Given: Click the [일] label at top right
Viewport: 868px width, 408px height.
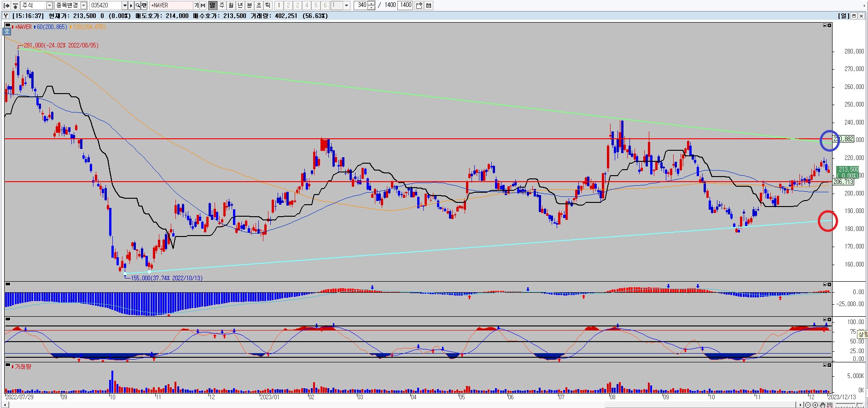Looking at the screenshot, I should tap(844, 16).
